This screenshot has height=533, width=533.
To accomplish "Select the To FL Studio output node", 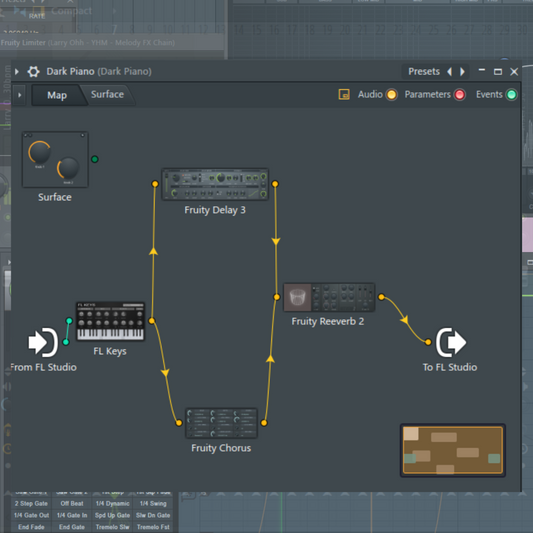I will point(451,342).
